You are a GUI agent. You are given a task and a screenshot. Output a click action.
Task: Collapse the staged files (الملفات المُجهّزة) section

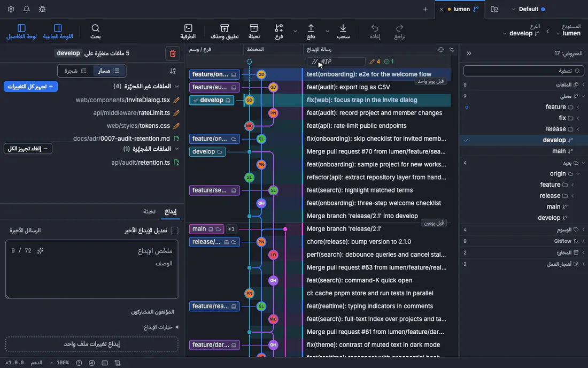[x=176, y=149]
